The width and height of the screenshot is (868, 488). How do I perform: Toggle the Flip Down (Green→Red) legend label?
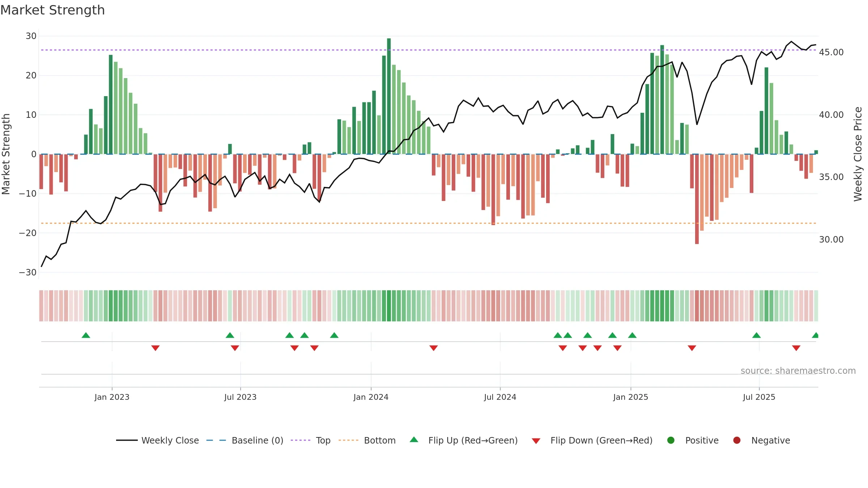click(601, 440)
